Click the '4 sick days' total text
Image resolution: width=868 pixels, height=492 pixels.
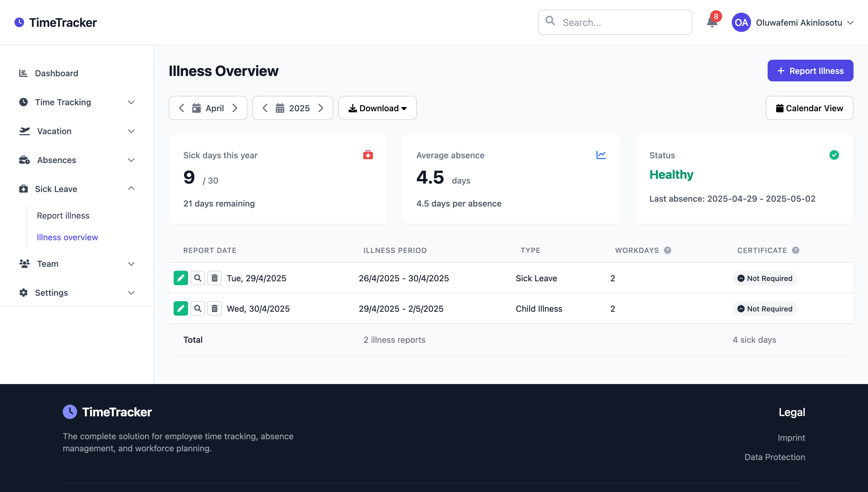point(754,339)
